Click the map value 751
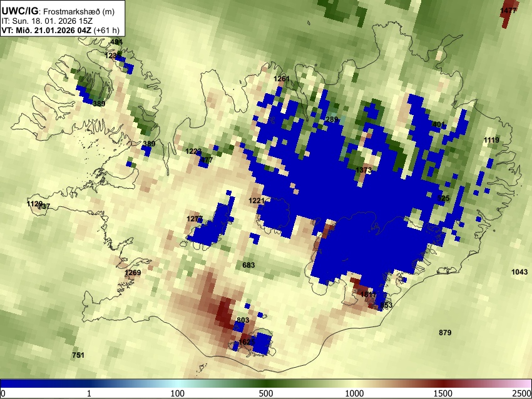This screenshot has width=532, height=399. (x=78, y=355)
